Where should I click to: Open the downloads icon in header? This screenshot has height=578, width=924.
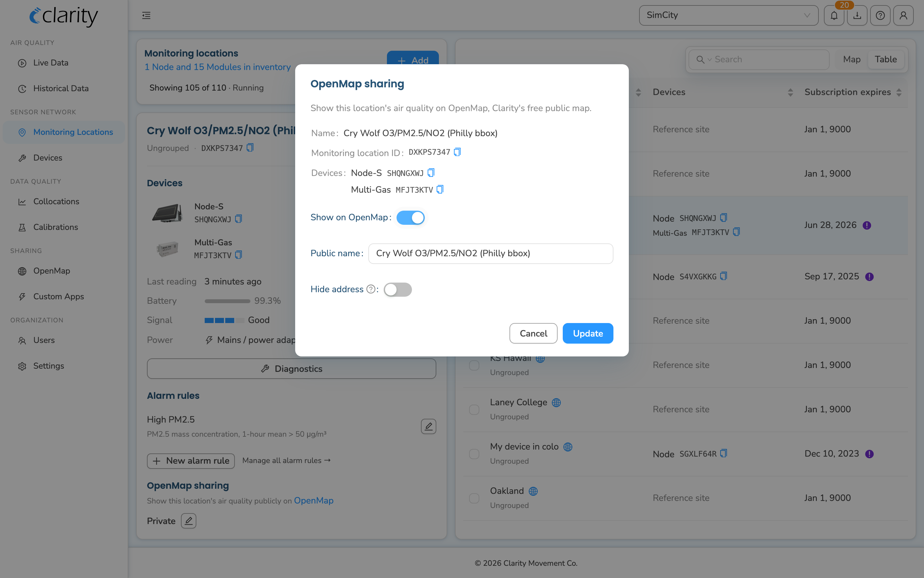(857, 15)
